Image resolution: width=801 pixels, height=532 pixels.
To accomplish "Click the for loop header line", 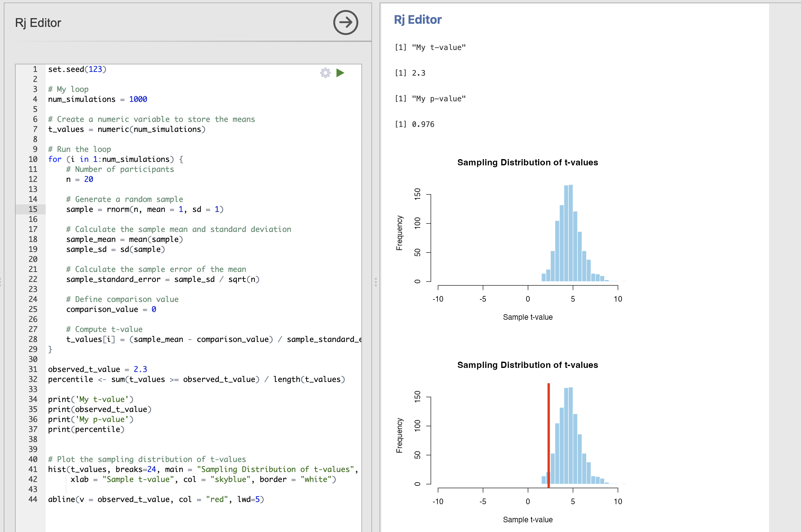I will pos(116,159).
